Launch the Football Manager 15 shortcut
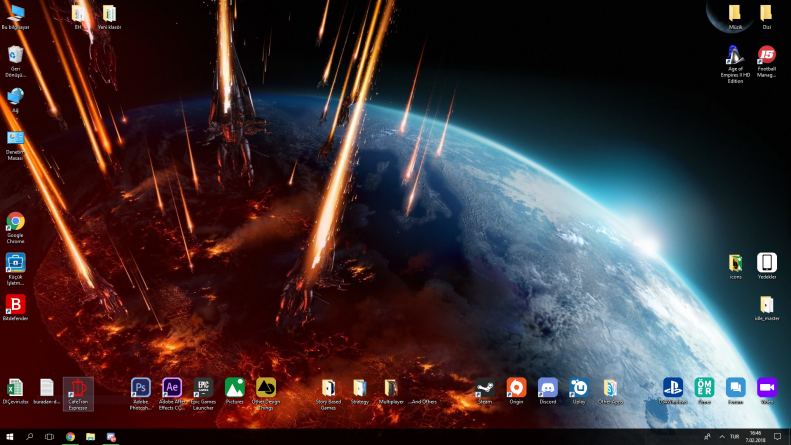The height and width of the screenshot is (445, 791). 766,62
